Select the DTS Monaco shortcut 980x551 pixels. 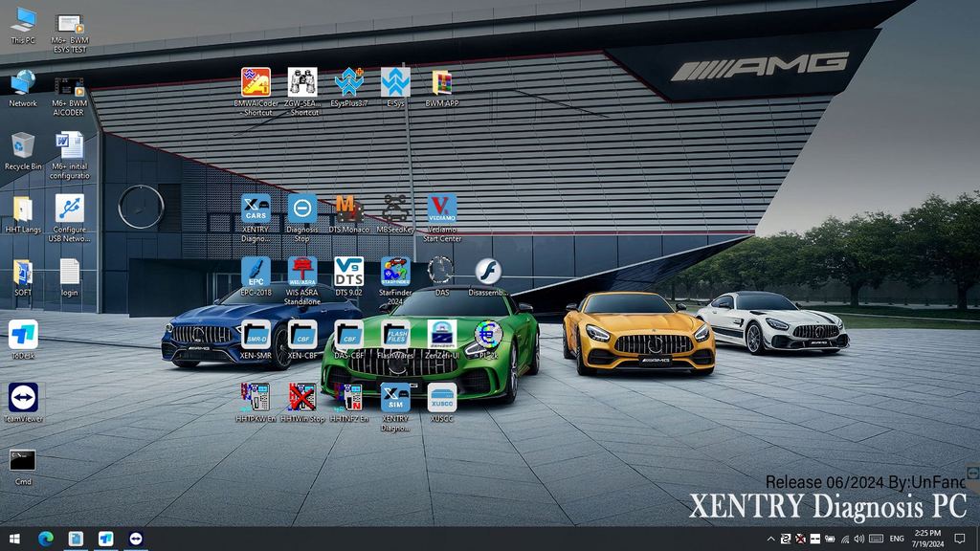click(348, 209)
